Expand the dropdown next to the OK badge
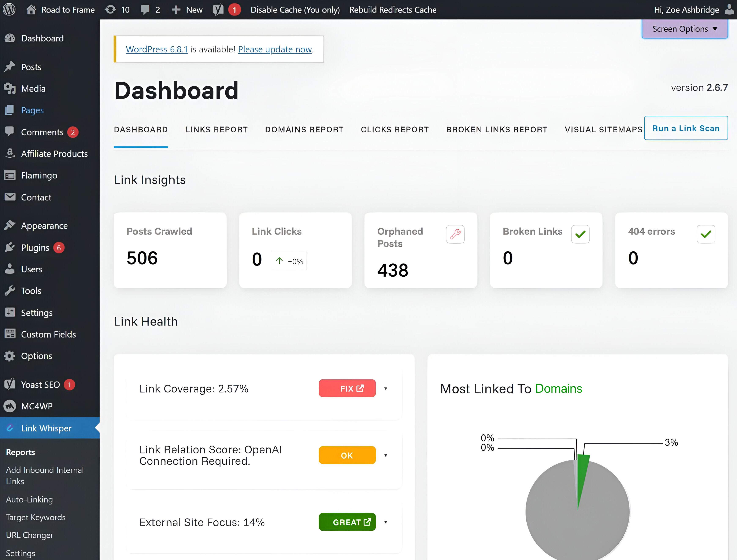This screenshot has width=737, height=560. pyautogui.click(x=386, y=455)
